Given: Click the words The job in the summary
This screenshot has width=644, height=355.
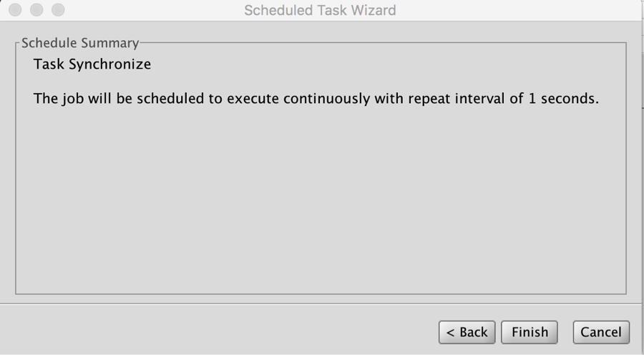Looking at the screenshot, I should pyautogui.click(x=59, y=99).
